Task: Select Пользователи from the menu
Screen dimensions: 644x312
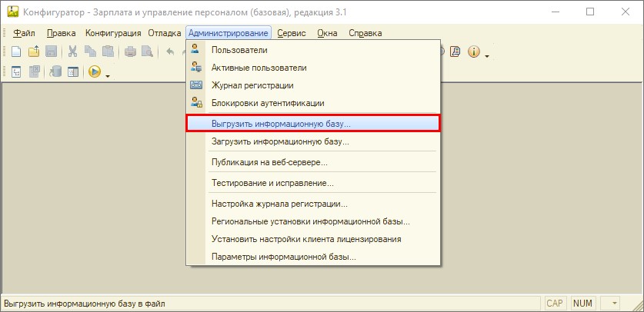Action: [x=313, y=50]
